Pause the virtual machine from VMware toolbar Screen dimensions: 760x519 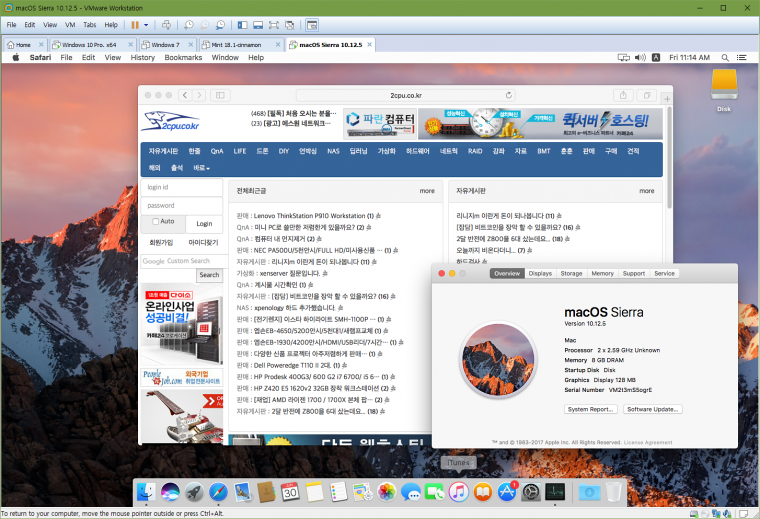coord(135,25)
